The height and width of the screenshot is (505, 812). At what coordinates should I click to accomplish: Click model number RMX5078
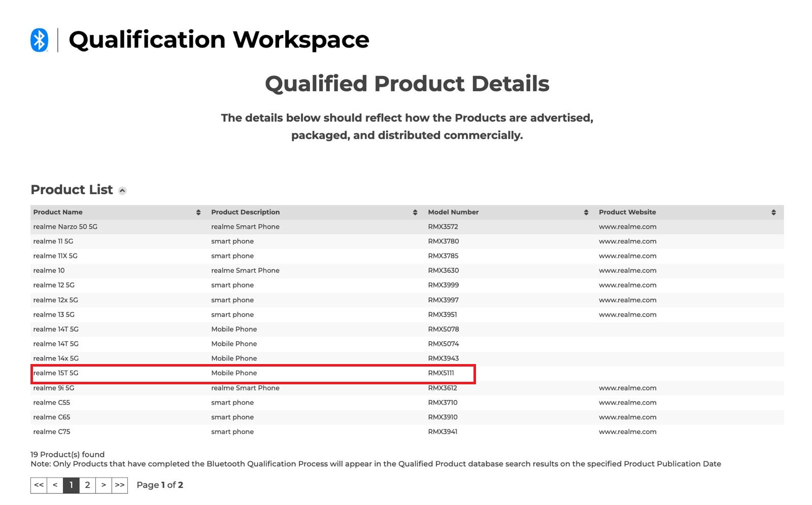pyautogui.click(x=443, y=329)
